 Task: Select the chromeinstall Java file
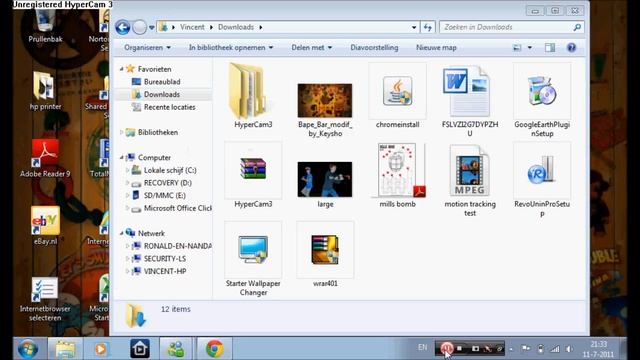(398, 91)
